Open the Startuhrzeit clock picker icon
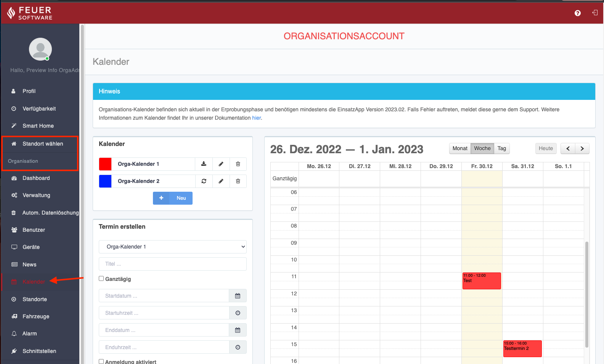This screenshot has height=364, width=604. (x=238, y=313)
